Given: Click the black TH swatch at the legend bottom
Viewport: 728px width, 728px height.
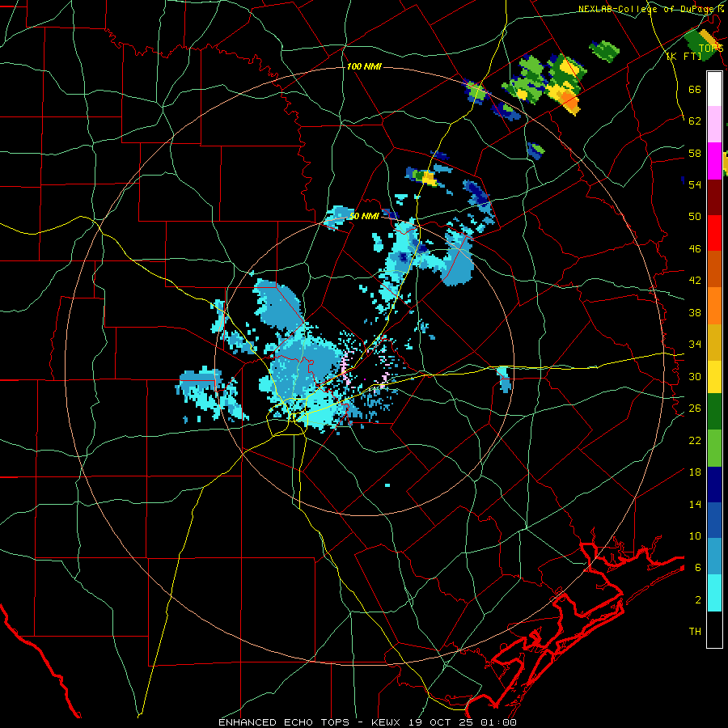Looking at the screenshot, I should [714, 629].
